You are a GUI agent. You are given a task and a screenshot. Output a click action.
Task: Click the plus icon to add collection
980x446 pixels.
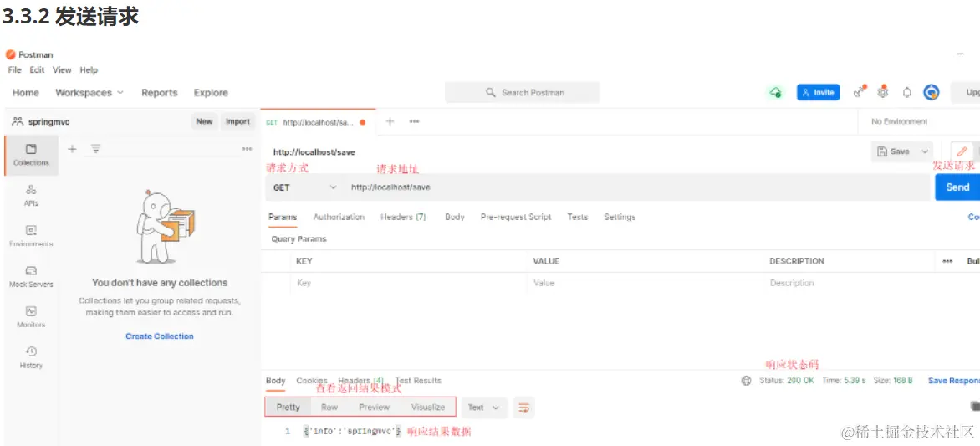72,149
